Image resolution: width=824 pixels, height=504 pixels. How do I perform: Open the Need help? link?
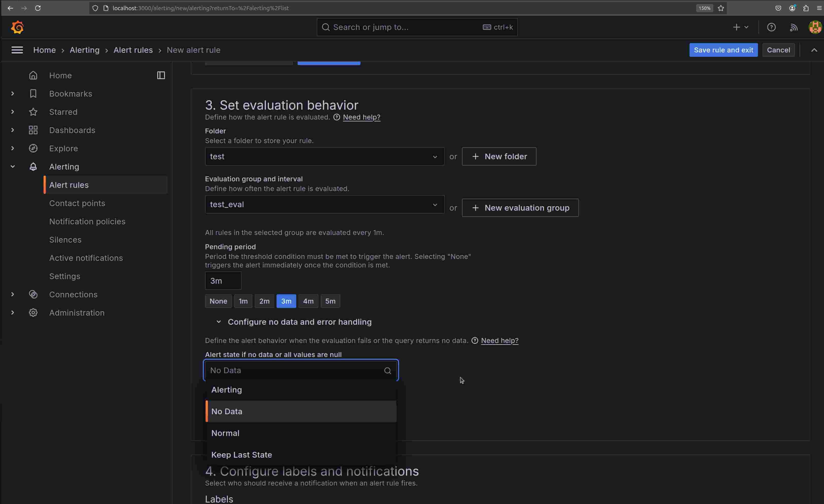[362, 117]
